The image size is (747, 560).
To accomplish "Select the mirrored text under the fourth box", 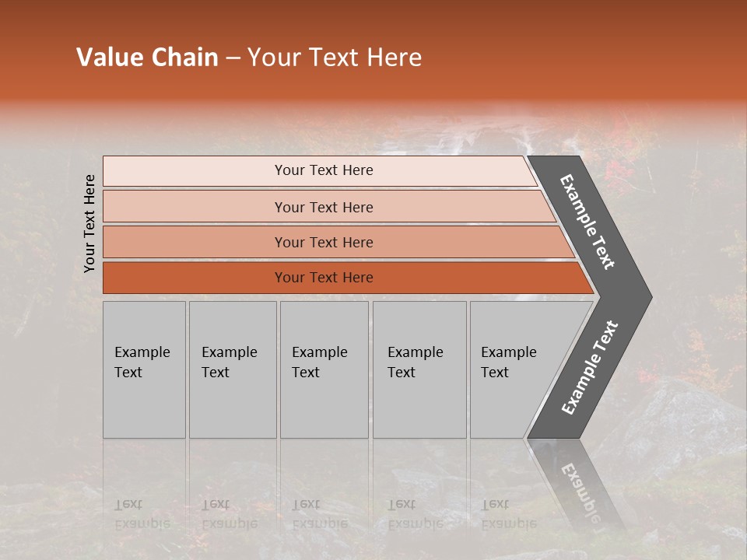I will pyautogui.click(x=415, y=514).
